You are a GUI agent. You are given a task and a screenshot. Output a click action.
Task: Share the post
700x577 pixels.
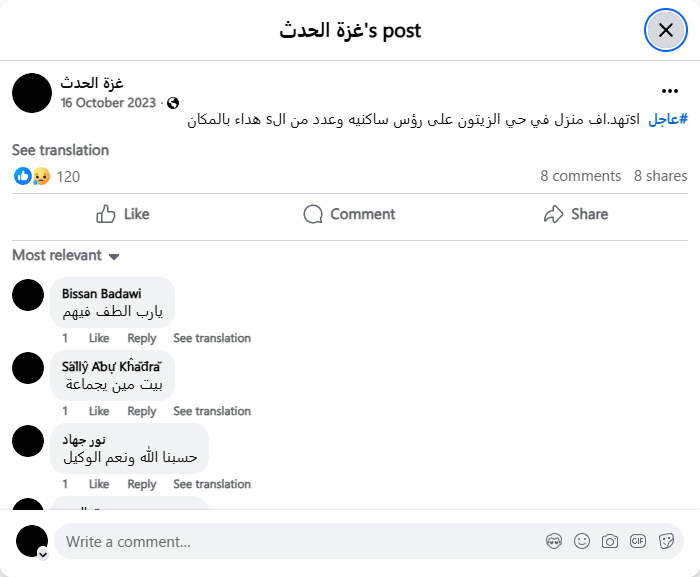[575, 214]
